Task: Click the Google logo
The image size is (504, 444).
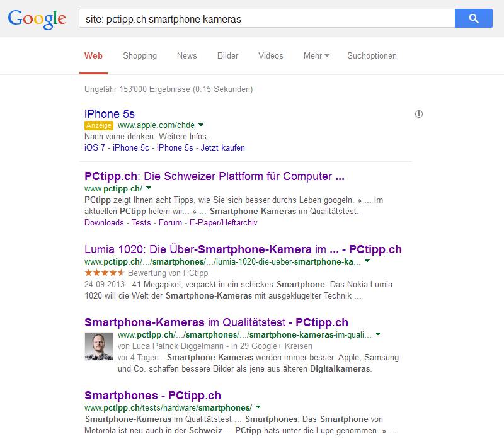Action: click(37, 19)
